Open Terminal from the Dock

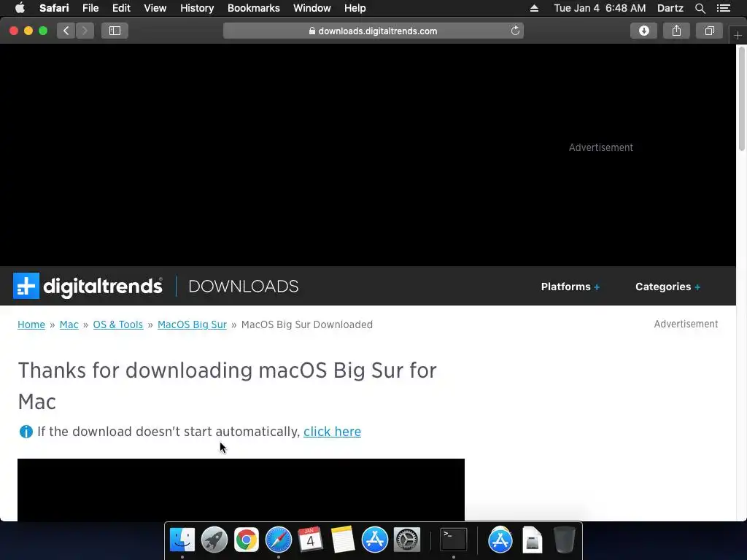coord(454,540)
